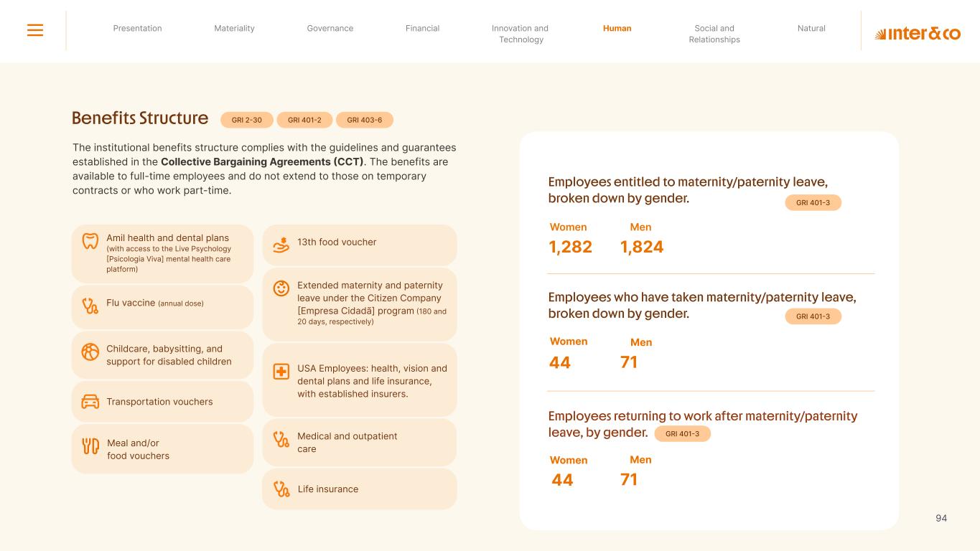Click the stethoscope icon beside Medical and outpatient care
The width and height of the screenshot is (980, 551).
[281, 439]
